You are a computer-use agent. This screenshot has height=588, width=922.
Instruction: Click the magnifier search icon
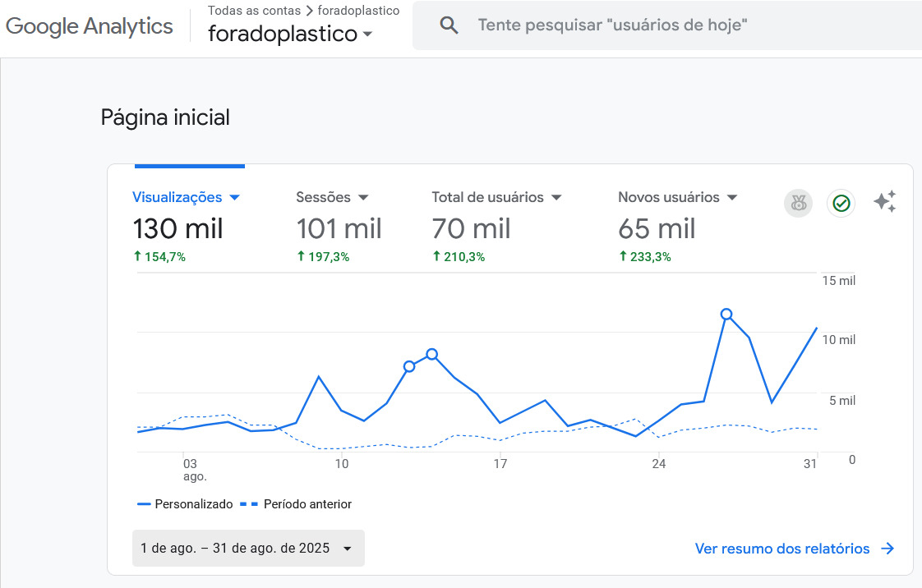[449, 25]
